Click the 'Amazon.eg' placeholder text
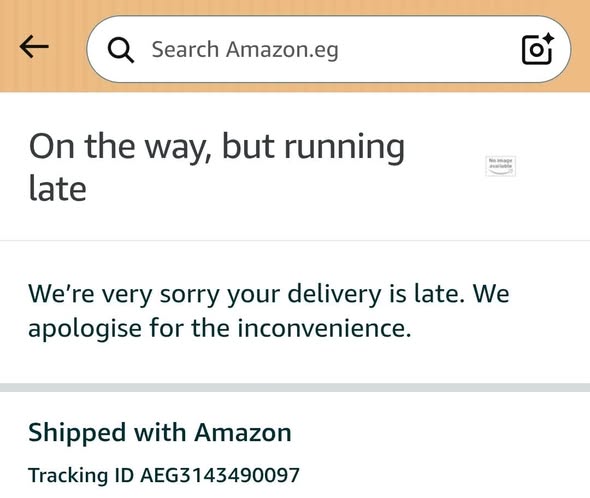 (x=282, y=50)
